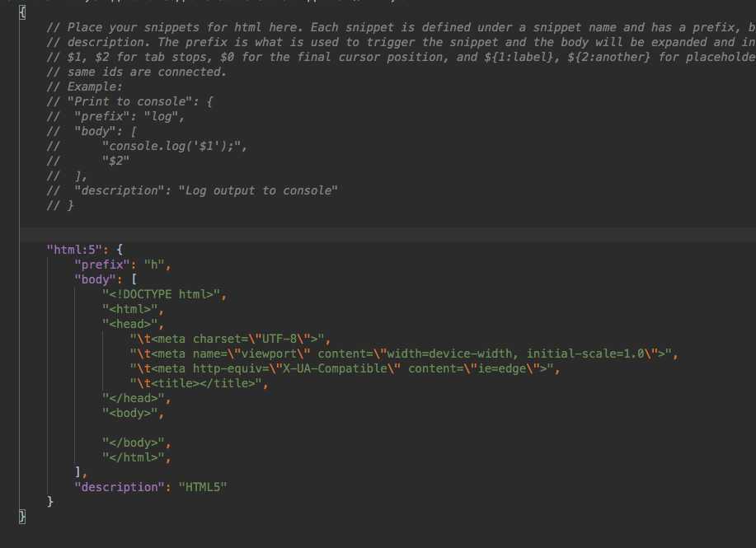Click the "html:5" snippet key
This screenshot has height=548, width=756.
[x=74, y=250]
